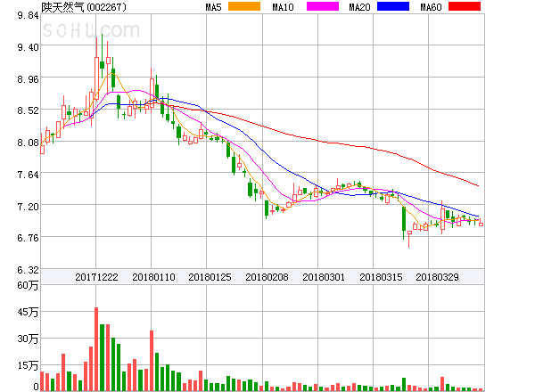Click the 30万 volume axis label

[28, 339]
